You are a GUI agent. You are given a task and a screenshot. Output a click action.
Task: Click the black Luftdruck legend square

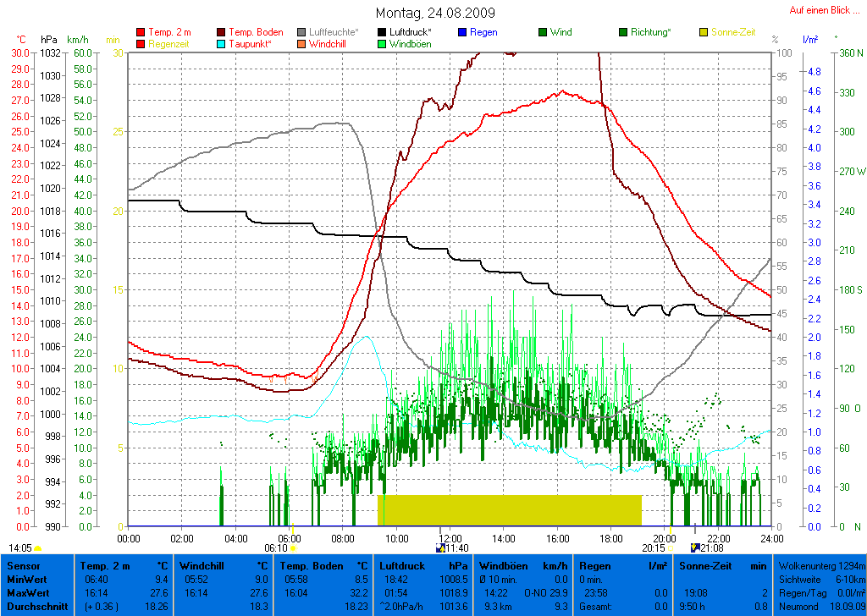[383, 32]
